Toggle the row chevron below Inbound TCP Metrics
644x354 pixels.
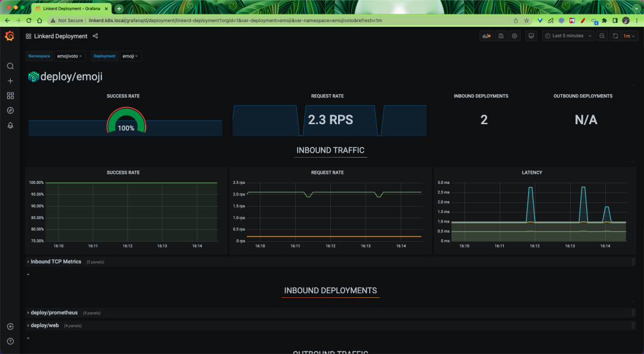click(28, 274)
